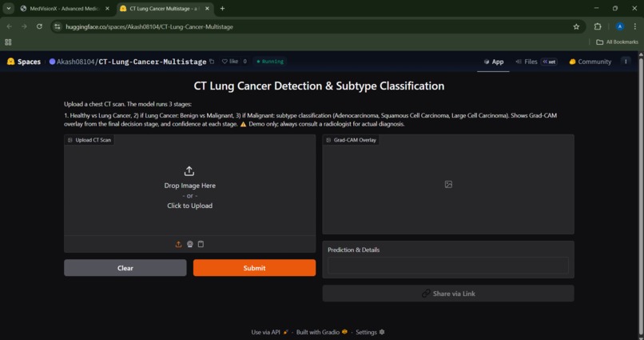
Task: Click the address bar URL
Action: pos(149,26)
